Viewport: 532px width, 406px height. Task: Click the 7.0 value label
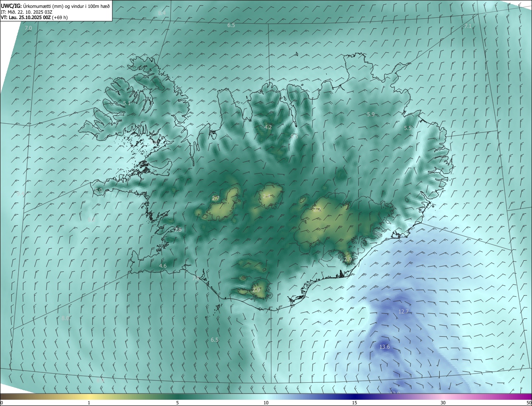[x=28, y=28]
